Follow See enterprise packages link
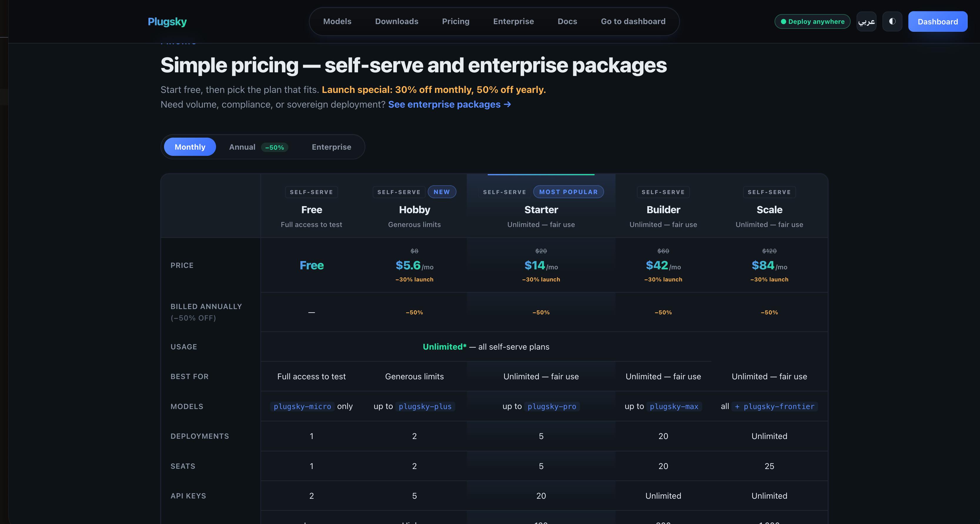Image resolution: width=980 pixels, height=524 pixels. coord(449,104)
